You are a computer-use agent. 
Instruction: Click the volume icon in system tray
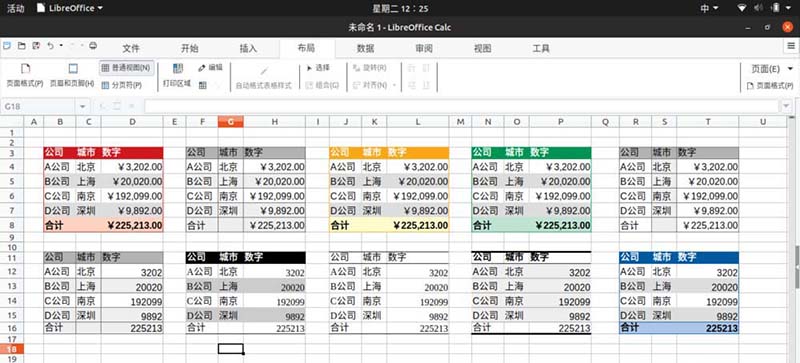[758, 8]
